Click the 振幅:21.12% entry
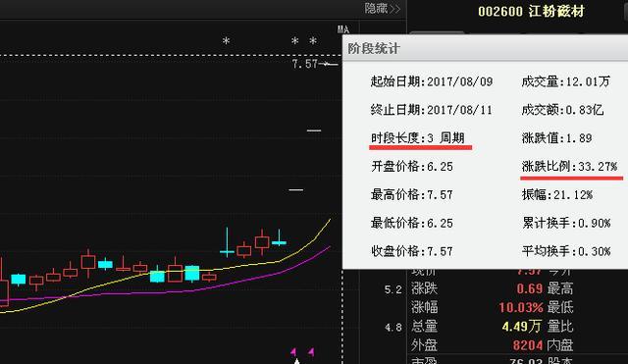Image resolution: width=628 pixels, height=364 pixels. click(557, 194)
